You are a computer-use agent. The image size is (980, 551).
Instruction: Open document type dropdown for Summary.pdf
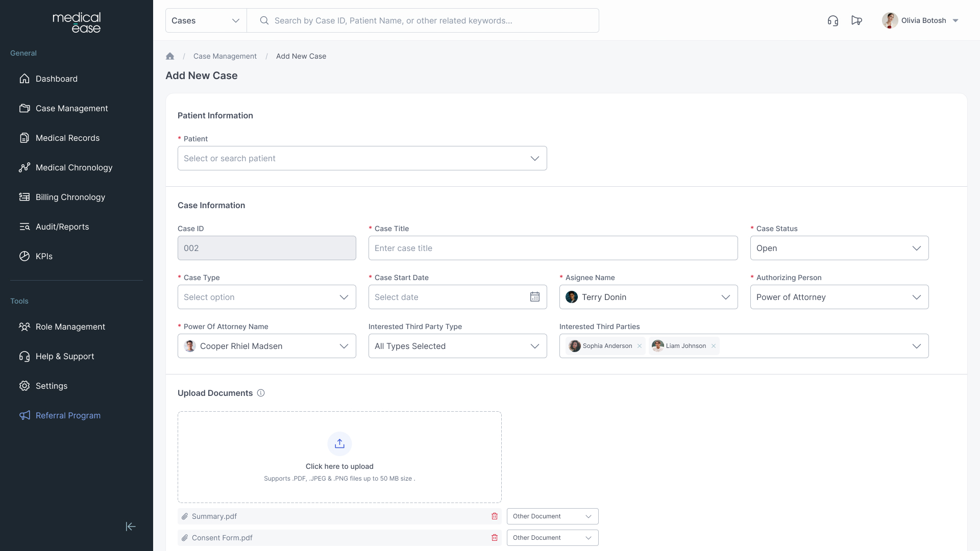tap(552, 516)
